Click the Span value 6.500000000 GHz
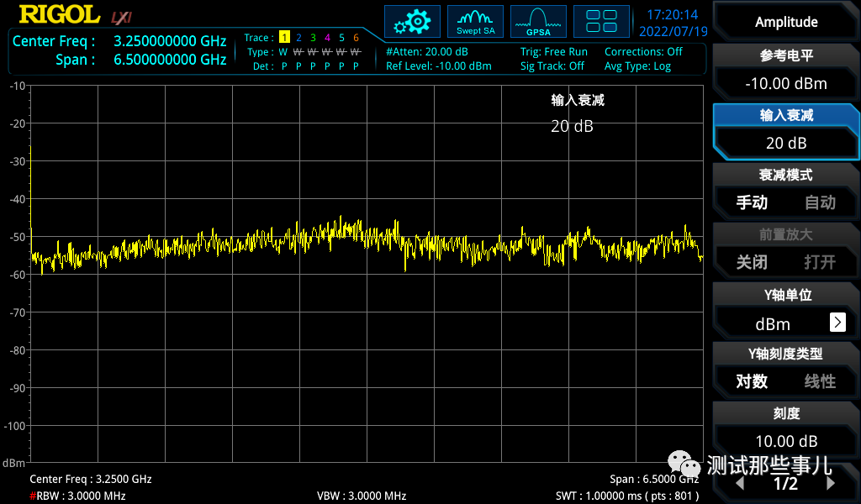Viewport: 861px width, 504px height. click(x=170, y=60)
